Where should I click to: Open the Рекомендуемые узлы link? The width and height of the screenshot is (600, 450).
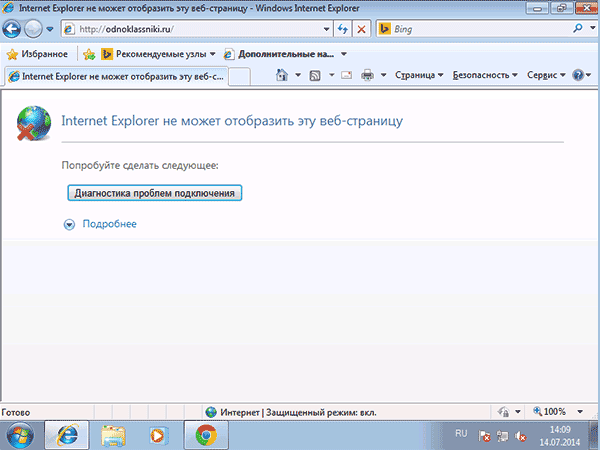pyautogui.click(x=158, y=54)
